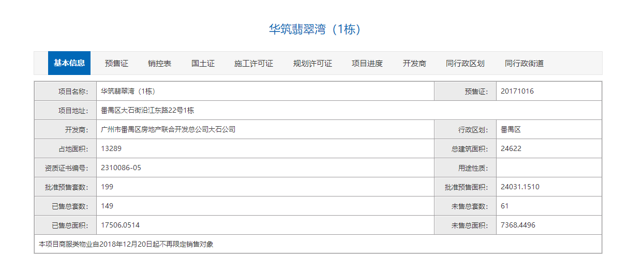Switch to the 销控表 tab
Viewport: 644px width, 272px height.
tap(159, 64)
